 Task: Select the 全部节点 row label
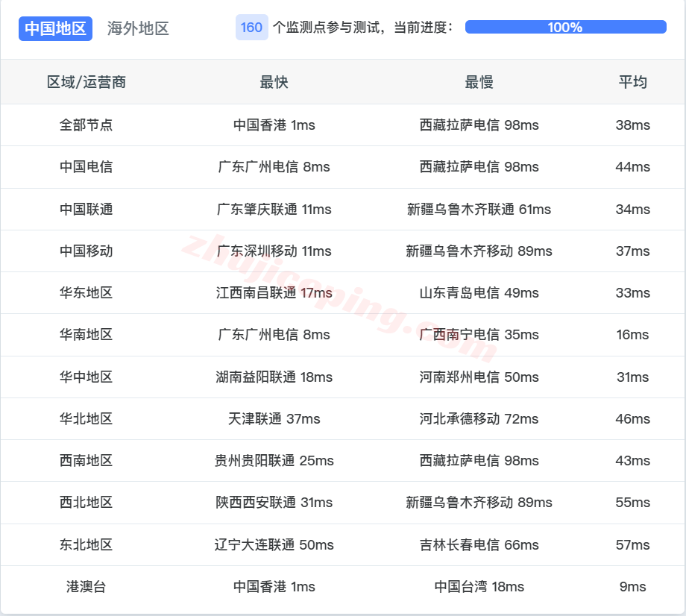point(85,125)
